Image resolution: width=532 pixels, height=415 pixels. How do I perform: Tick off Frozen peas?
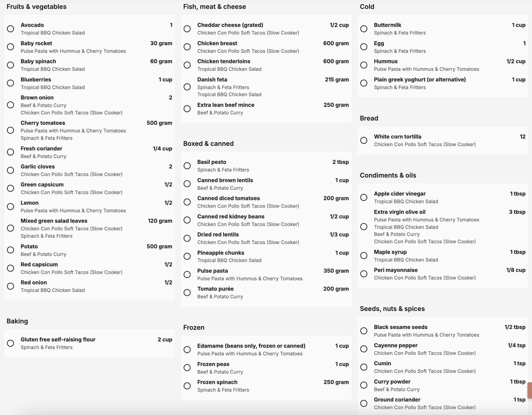pyautogui.click(x=187, y=368)
